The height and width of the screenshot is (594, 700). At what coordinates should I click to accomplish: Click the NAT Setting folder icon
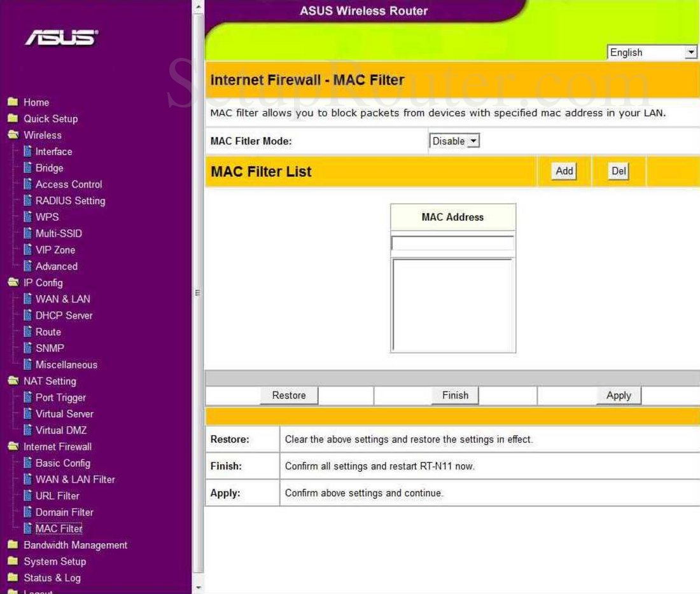click(x=14, y=380)
